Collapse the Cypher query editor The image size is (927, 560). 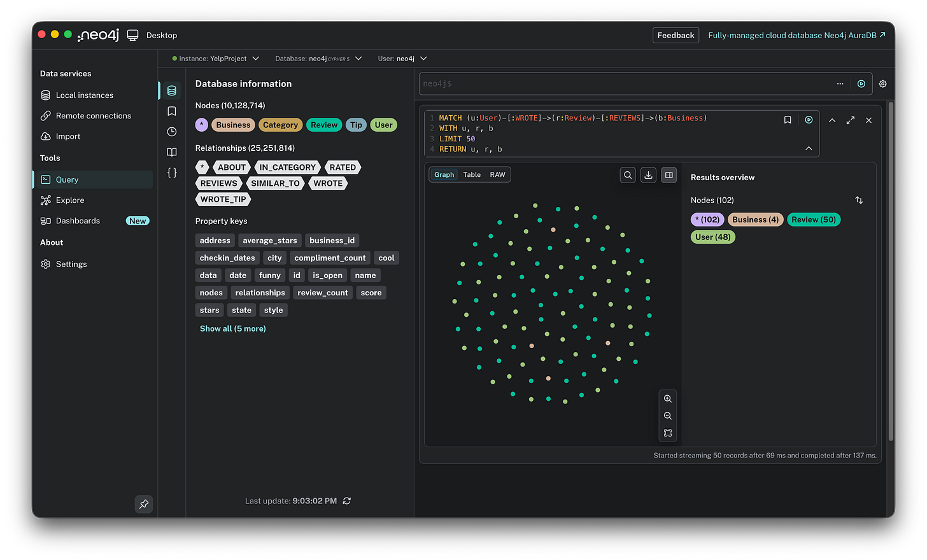coord(809,148)
